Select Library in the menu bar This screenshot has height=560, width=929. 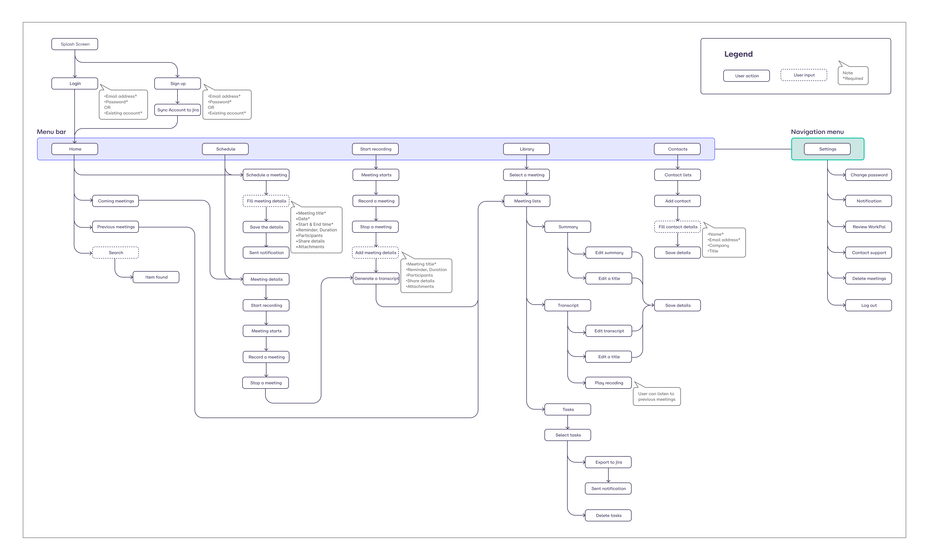526,149
